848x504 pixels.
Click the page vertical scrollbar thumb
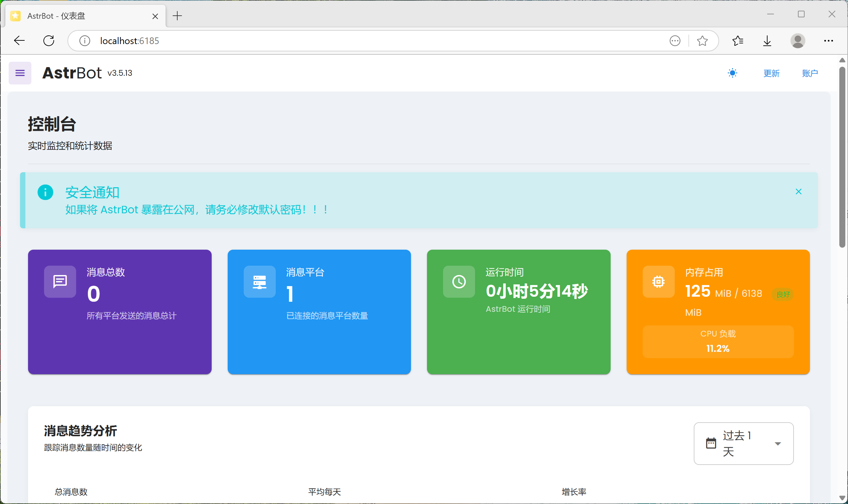tap(842, 157)
